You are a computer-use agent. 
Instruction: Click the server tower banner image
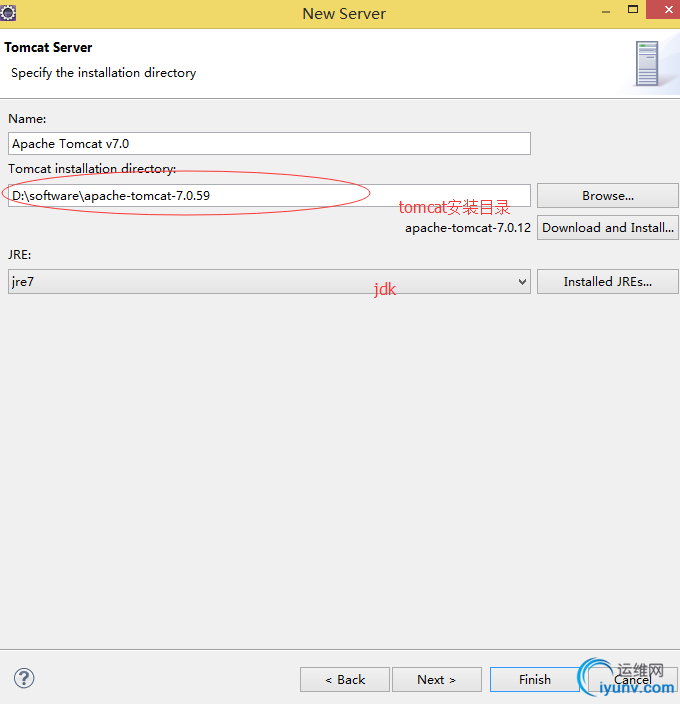647,63
